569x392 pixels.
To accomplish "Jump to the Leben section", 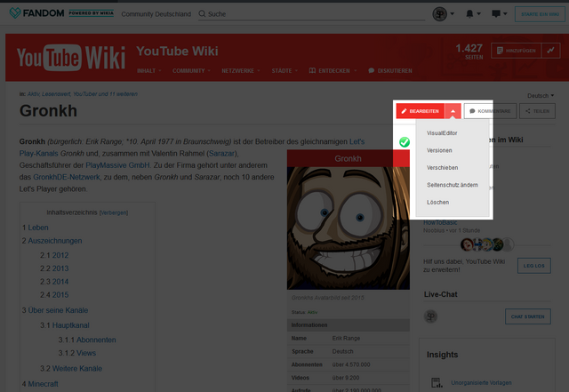I will coord(38,228).
